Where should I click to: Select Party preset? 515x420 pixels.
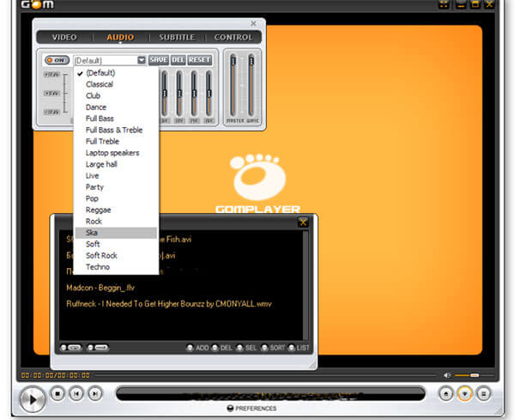(116, 187)
